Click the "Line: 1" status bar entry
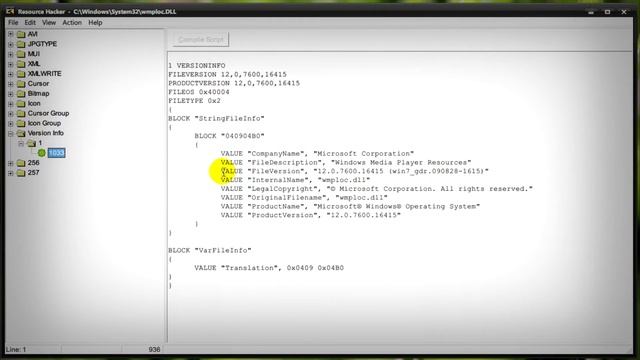Image resolution: width=640 pixels, height=360 pixels. 16,350
